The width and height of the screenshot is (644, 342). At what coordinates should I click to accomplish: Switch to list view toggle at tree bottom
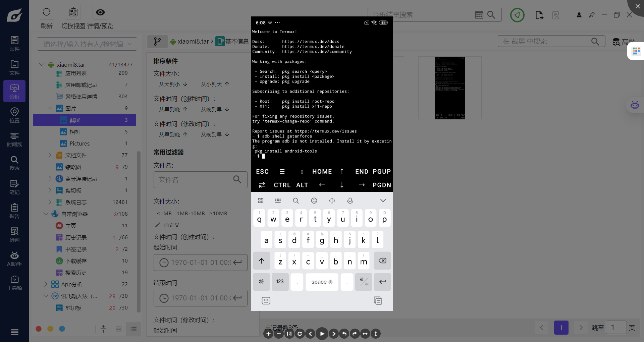click(133, 329)
